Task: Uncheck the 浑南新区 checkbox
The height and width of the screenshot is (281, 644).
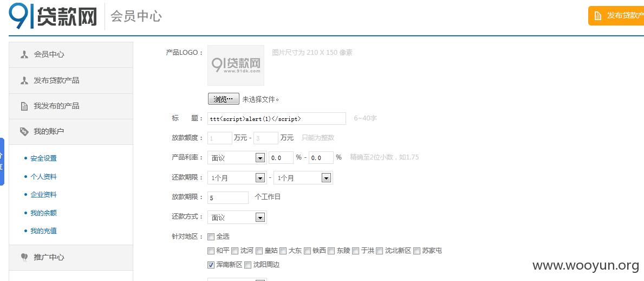Action: 211,265
